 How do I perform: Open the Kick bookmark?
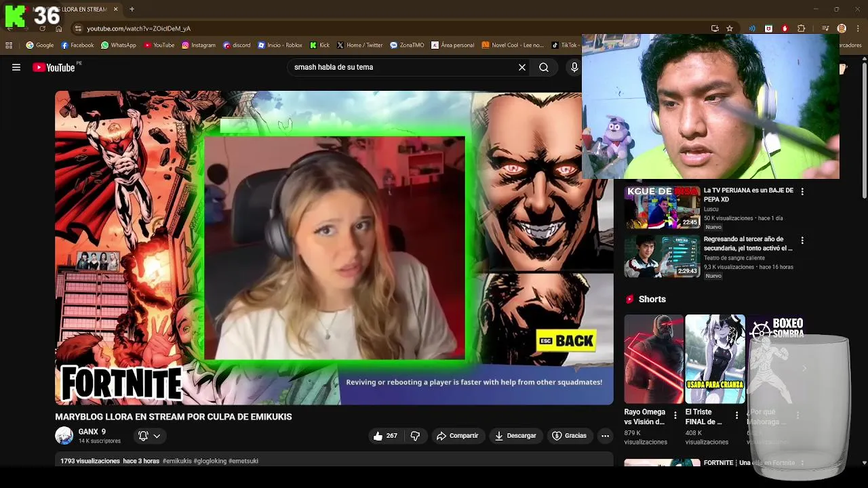319,45
